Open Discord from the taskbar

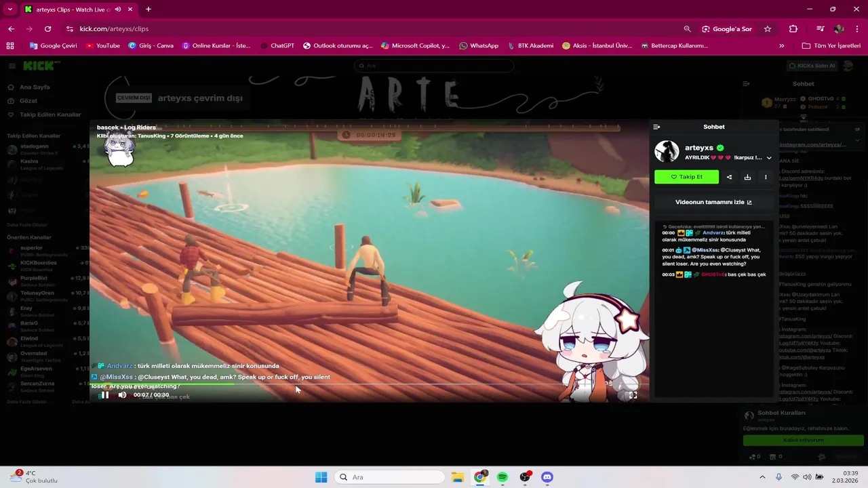click(x=547, y=477)
